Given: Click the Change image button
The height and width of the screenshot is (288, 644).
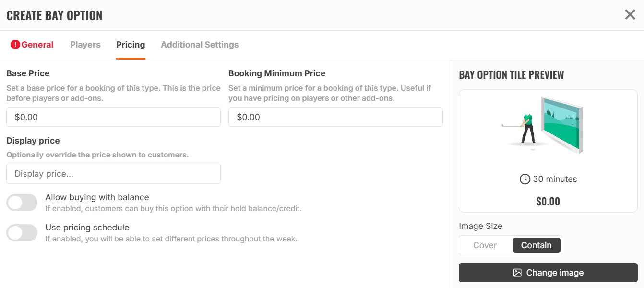Looking at the screenshot, I should pos(548,273).
